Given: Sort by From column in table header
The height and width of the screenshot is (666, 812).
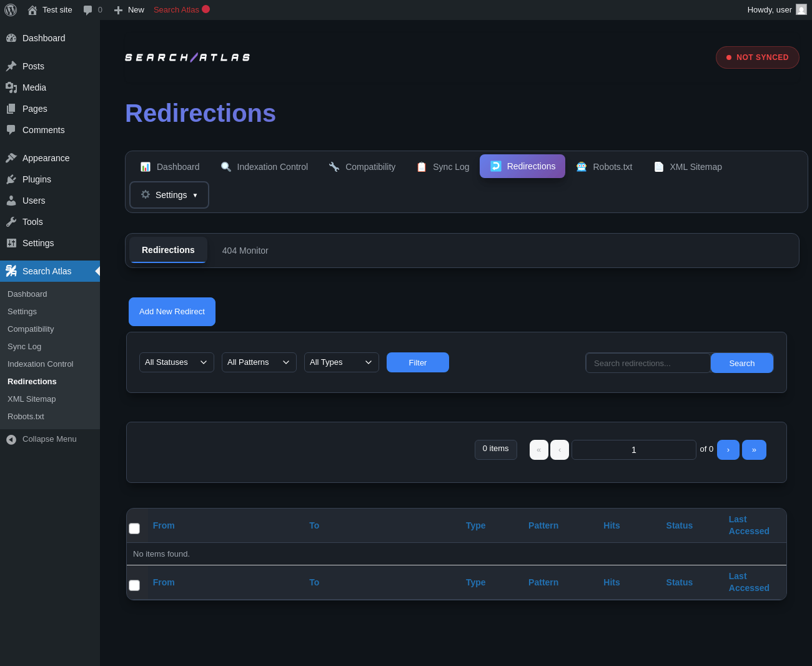Looking at the screenshot, I should pyautogui.click(x=164, y=525).
